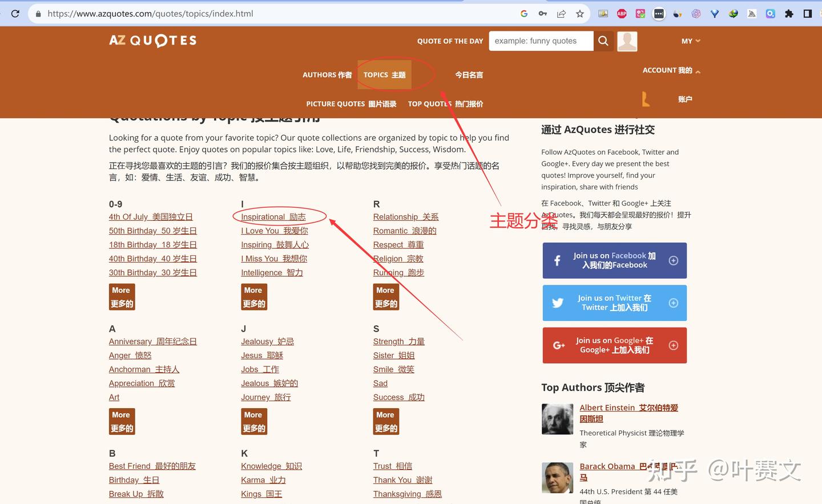Toggle the bookmark star in the address bar
This screenshot has height=504, width=822.
pyautogui.click(x=579, y=13)
